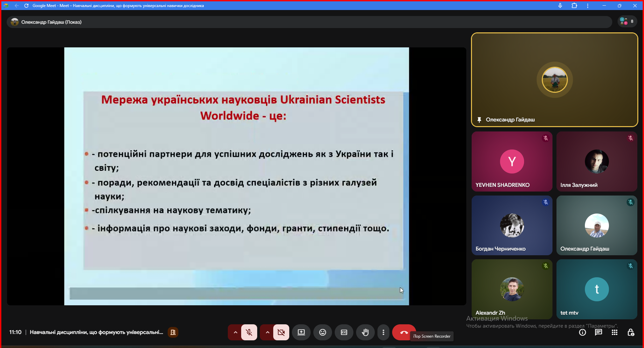Viewport: 644px width, 348px height.
Task: Click the shared presentation slide
Action: [x=236, y=176]
